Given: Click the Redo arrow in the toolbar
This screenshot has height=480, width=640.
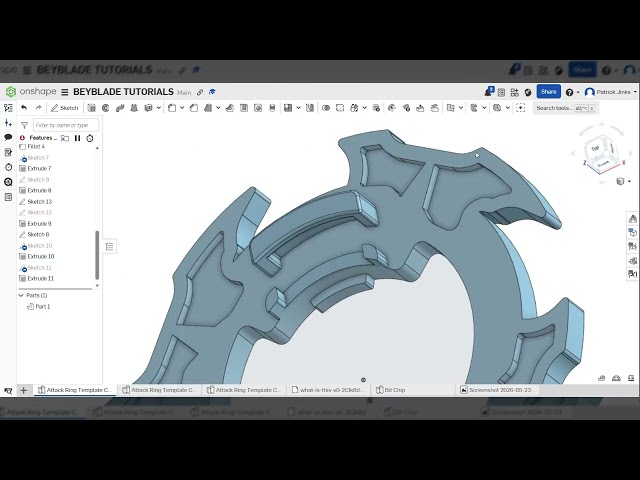Looking at the screenshot, I should [x=38, y=108].
